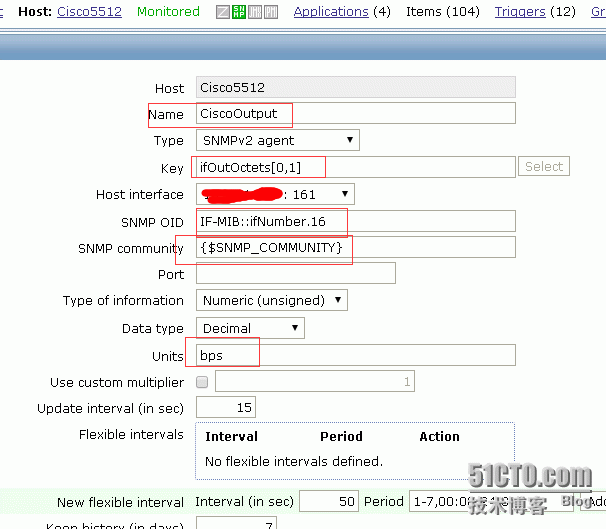Click the Zabbix agent availability icon
Viewport: 606px width, 529px height.
tap(223, 12)
